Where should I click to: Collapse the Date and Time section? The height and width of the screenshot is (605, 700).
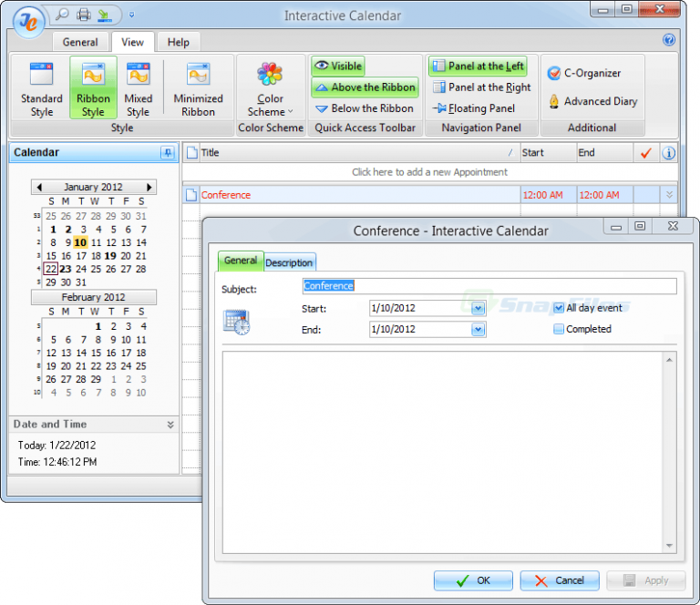[170, 425]
